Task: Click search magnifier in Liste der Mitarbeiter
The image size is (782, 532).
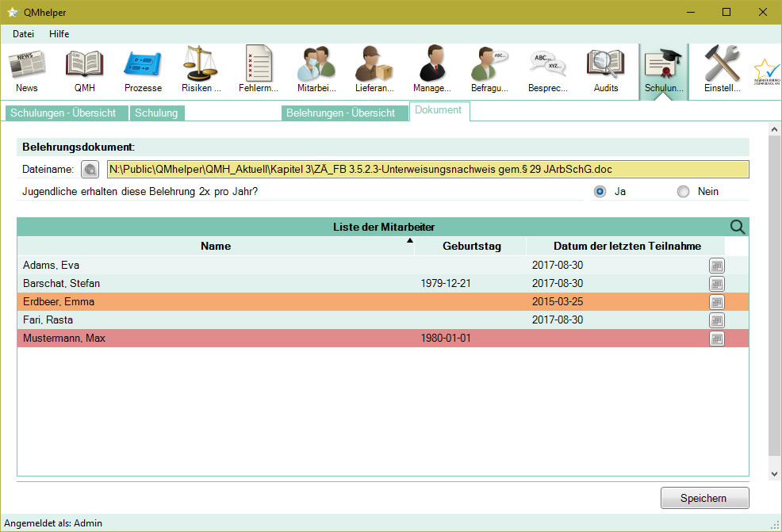Action: [x=738, y=228]
